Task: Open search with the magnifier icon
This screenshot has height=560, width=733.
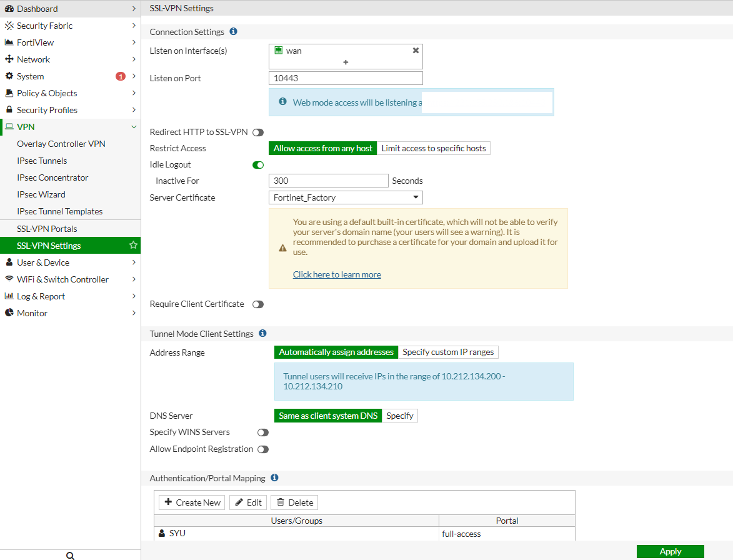Action: [70, 554]
